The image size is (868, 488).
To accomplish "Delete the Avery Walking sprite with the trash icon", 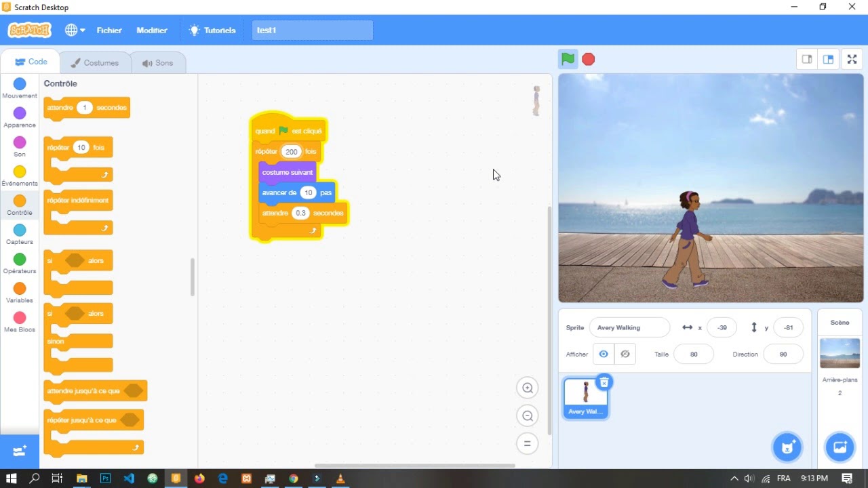I will (x=604, y=382).
